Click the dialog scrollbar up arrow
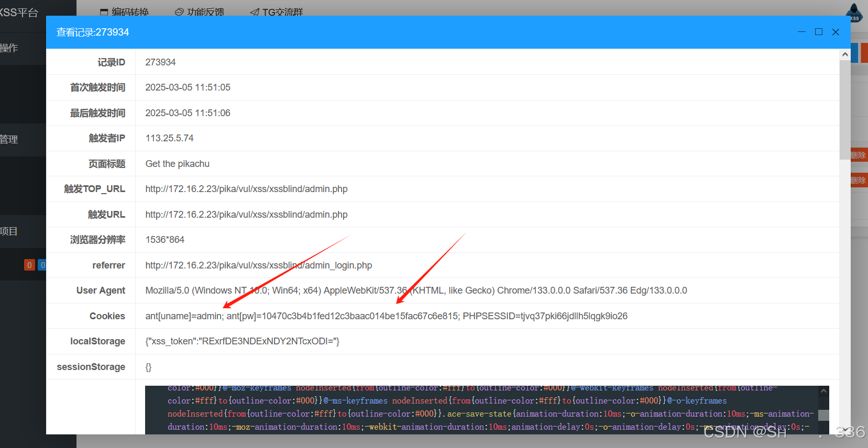Image resolution: width=868 pixels, height=448 pixels. point(845,54)
